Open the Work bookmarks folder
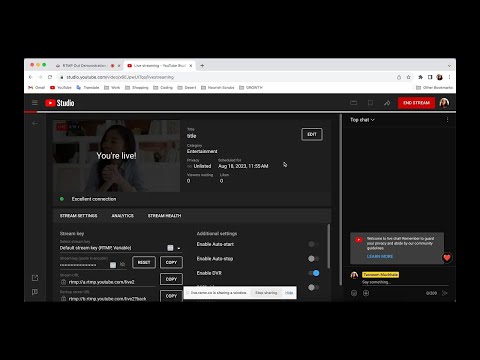 112,88
